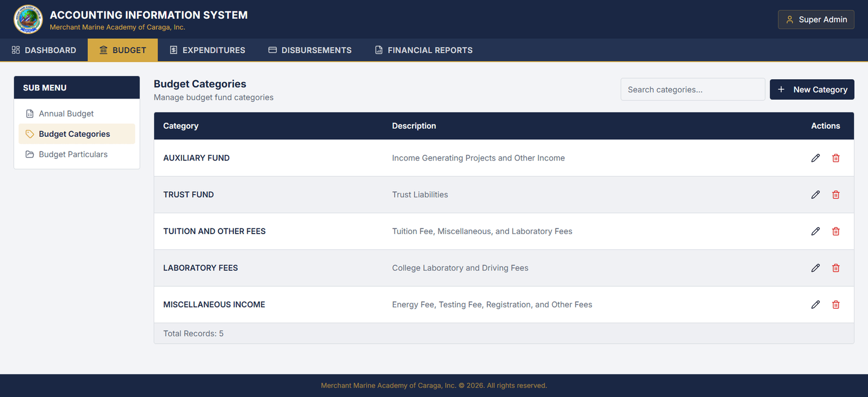Select the TUITION AND OTHER FEES name
Image resolution: width=868 pixels, height=397 pixels.
[x=215, y=231]
